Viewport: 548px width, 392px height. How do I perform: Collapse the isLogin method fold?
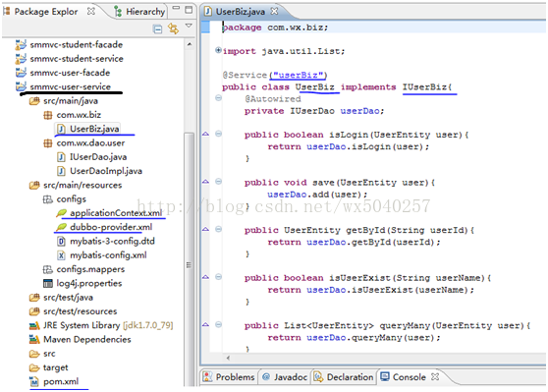pos(218,134)
